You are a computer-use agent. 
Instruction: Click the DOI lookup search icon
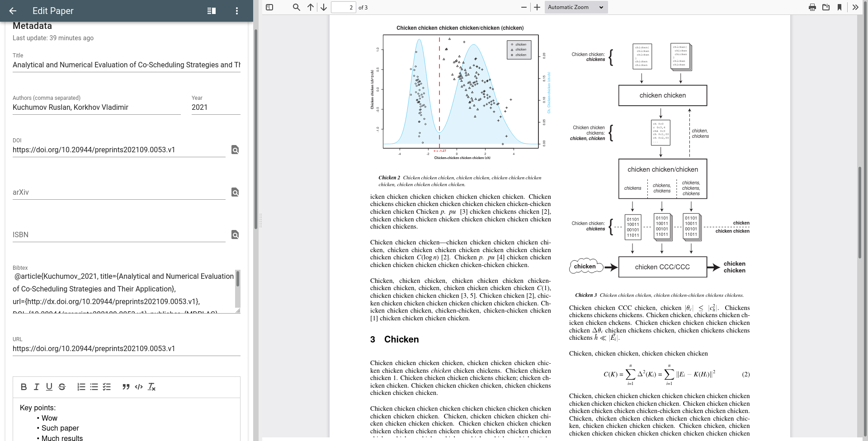click(235, 150)
